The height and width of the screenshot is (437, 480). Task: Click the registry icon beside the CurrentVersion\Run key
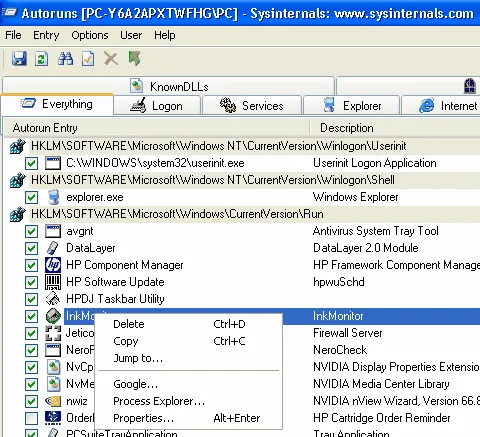point(18,214)
